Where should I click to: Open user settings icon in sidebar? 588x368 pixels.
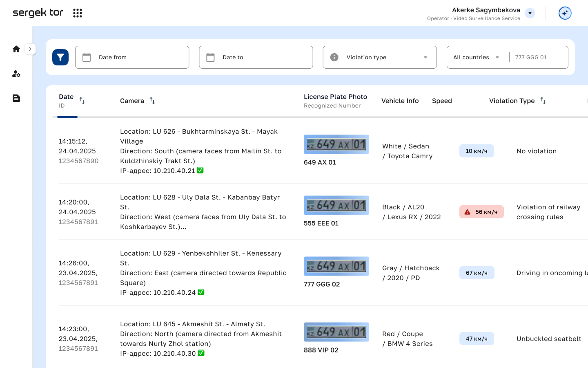point(16,74)
